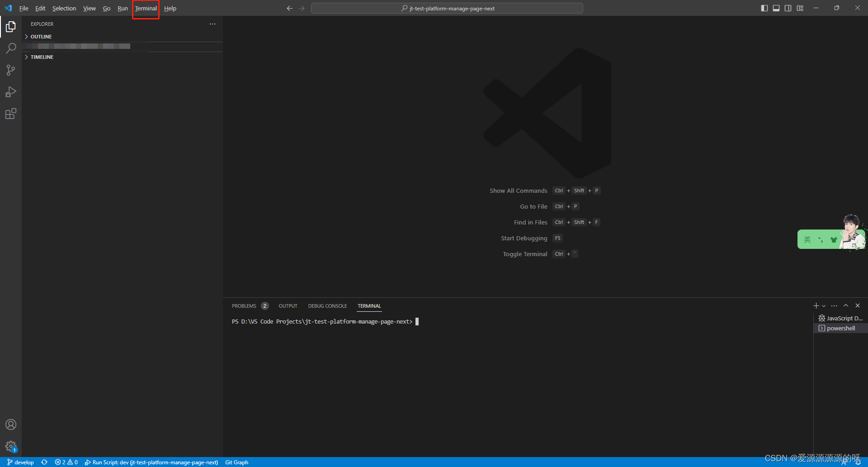Open the Accounts menu icon
Viewport: 868px width, 467px height.
tap(11, 424)
